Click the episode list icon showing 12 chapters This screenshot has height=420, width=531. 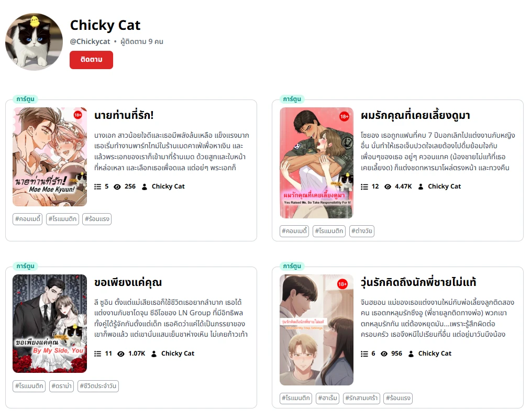[364, 186]
